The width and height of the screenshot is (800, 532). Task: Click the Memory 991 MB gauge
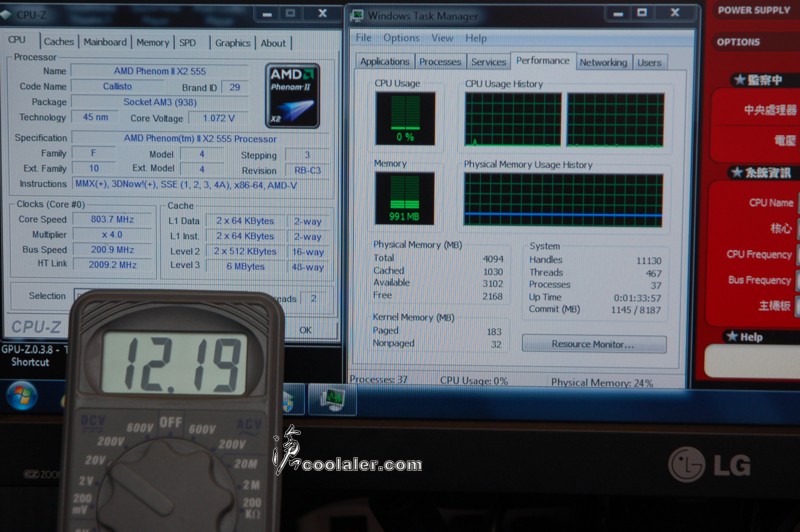point(405,198)
